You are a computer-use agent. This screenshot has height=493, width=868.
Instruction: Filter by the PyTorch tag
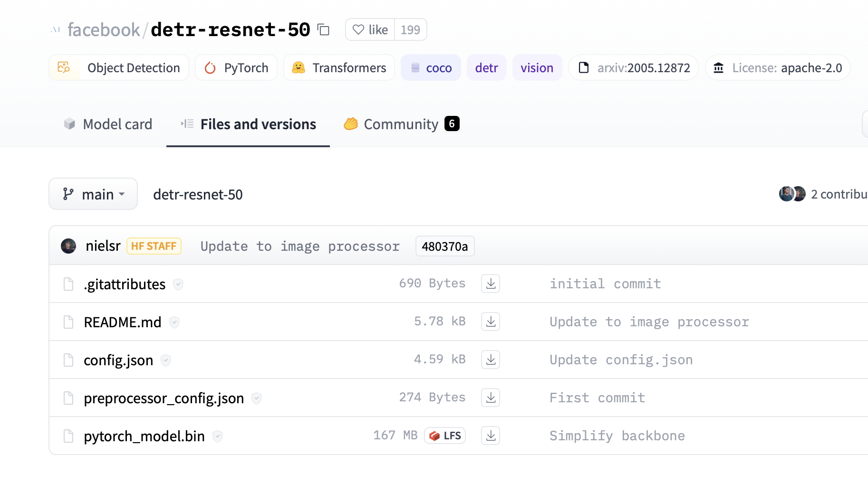(x=236, y=67)
